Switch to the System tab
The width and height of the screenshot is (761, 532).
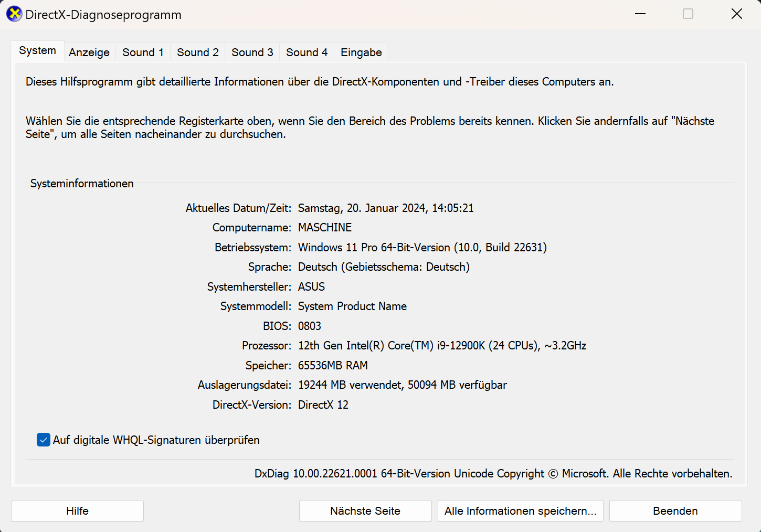coord(37,51)
